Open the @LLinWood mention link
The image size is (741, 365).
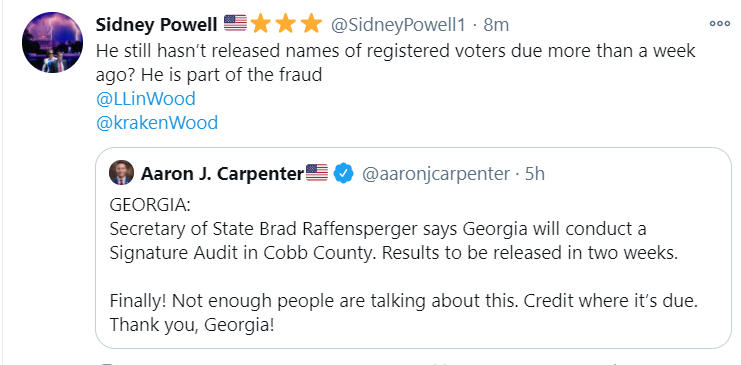coord(146,99)
